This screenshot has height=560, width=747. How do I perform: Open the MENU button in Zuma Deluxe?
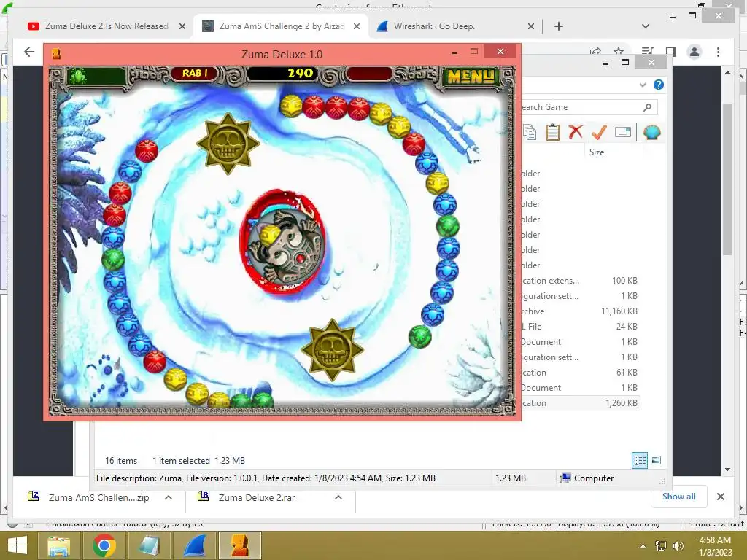[471, 76]
